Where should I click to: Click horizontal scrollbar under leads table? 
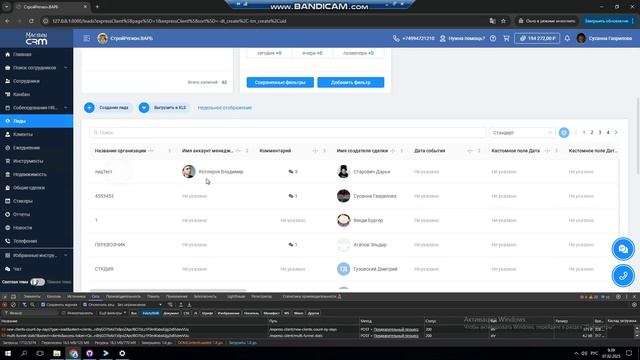coord(167,290)
